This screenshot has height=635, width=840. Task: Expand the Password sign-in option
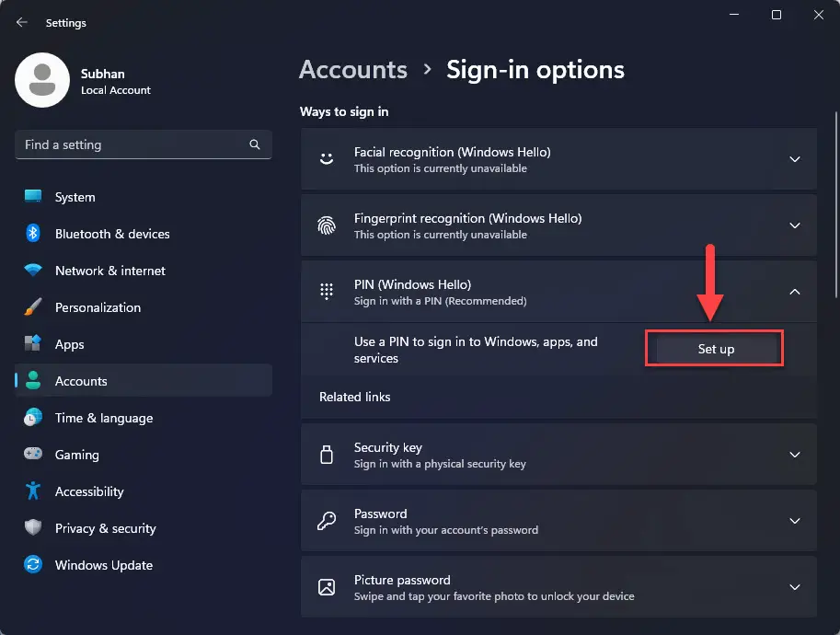[795, 521]
